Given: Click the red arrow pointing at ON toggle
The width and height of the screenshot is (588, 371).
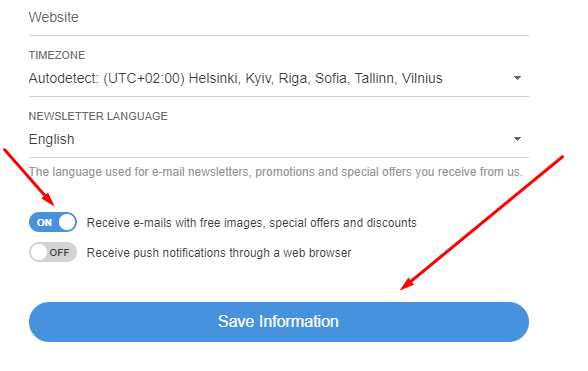Looking at the screenshot, I should (29, 177).
